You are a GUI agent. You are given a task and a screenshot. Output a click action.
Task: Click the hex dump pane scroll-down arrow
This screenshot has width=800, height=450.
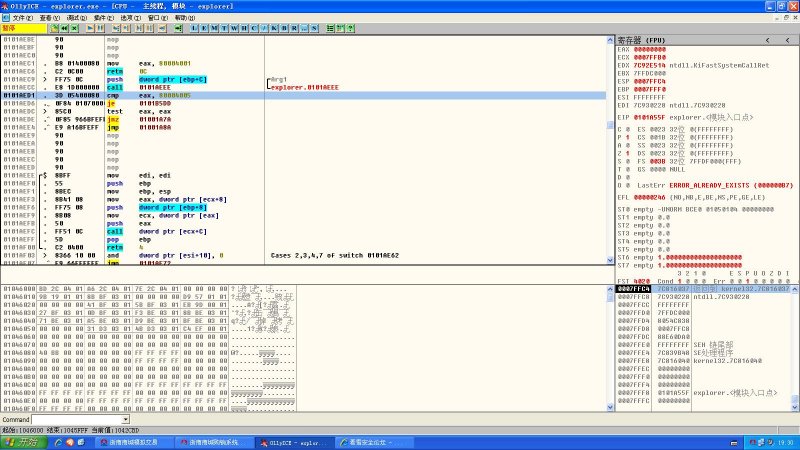610,407
